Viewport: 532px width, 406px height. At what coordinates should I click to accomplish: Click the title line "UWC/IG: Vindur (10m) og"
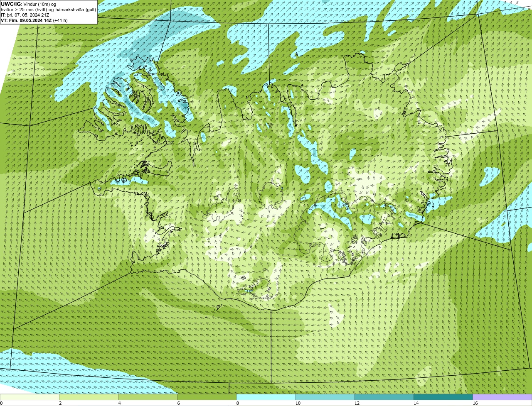click(28, 4)
